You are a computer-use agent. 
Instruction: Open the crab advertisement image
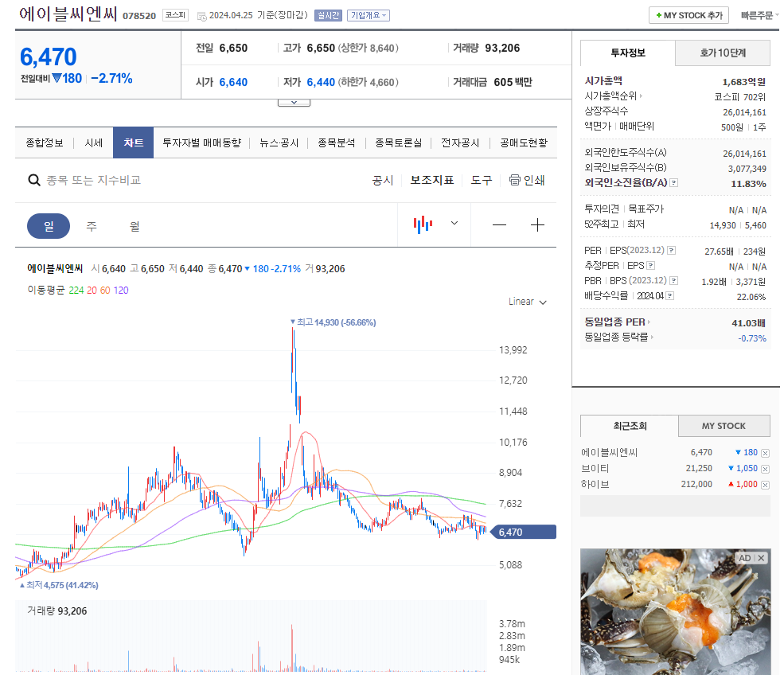(675, 612)
